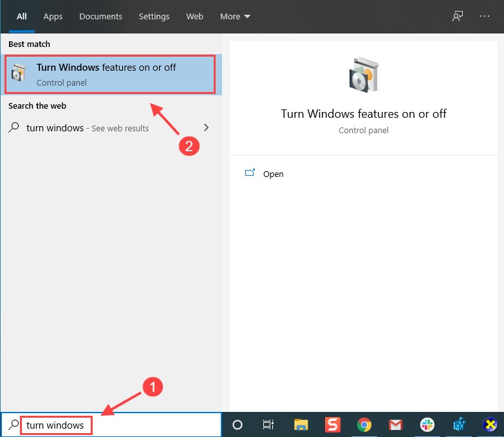Image resolution: width=504 pixels, height=437 pixels.
Task: Click the search box containing turn windows
Action: click(111, 425)
